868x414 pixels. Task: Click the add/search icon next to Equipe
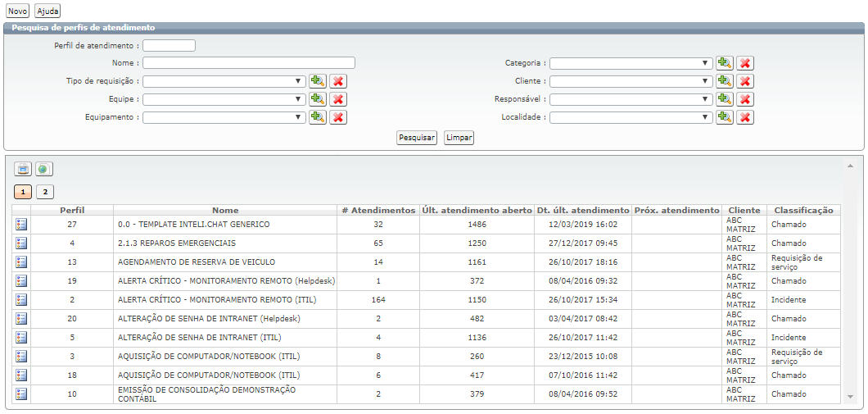(x=318, y=99)
